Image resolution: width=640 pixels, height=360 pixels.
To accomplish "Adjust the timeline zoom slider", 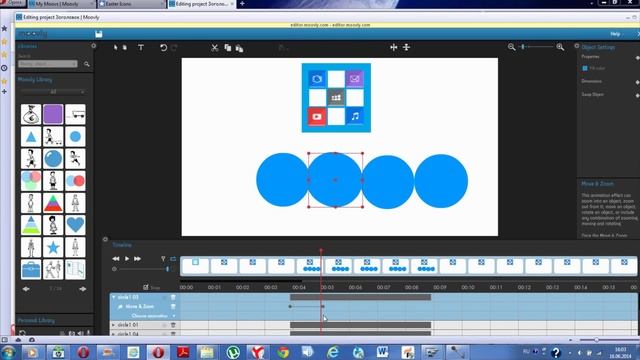I will click(167, 269).
